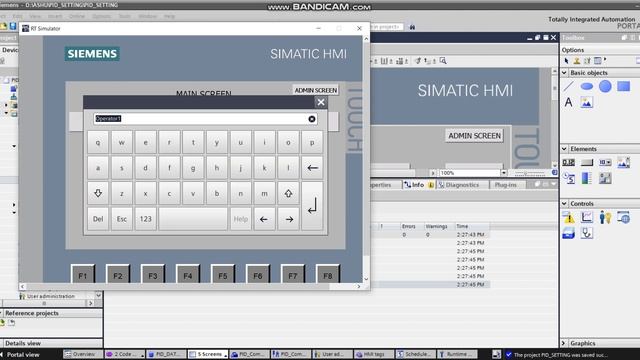Switch to the Diagnostics tab

coord(459,185)
